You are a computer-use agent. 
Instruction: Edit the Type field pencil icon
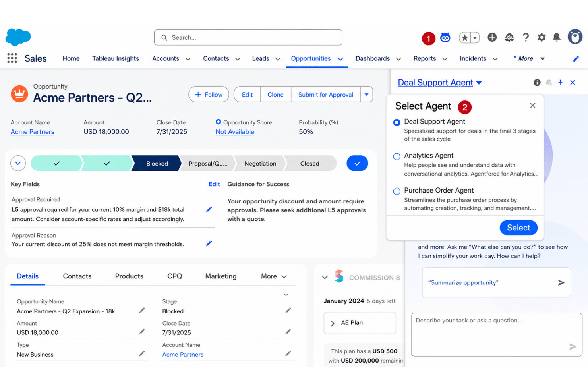point(142,353)
